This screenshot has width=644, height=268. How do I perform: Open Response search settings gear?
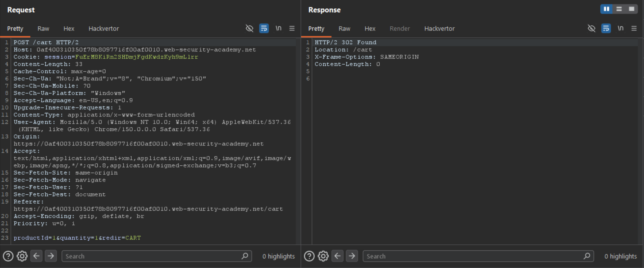pyautogui.click(x=323, y=256)
